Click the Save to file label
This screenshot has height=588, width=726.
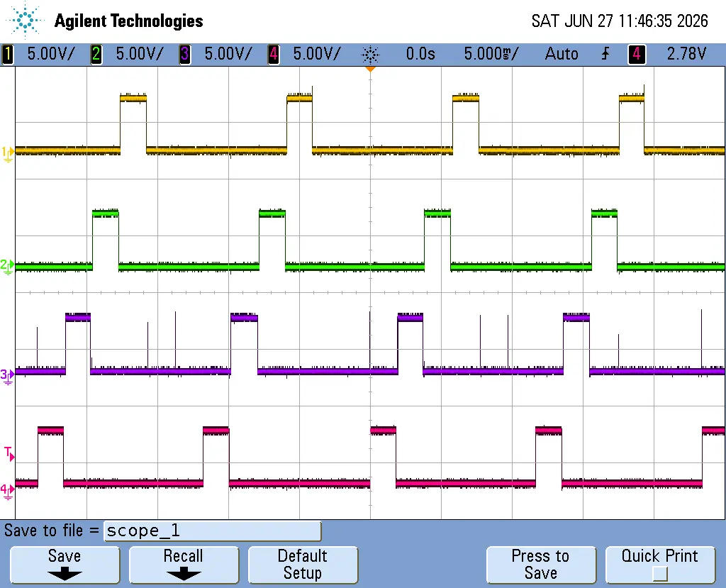(x=51, y=531)
